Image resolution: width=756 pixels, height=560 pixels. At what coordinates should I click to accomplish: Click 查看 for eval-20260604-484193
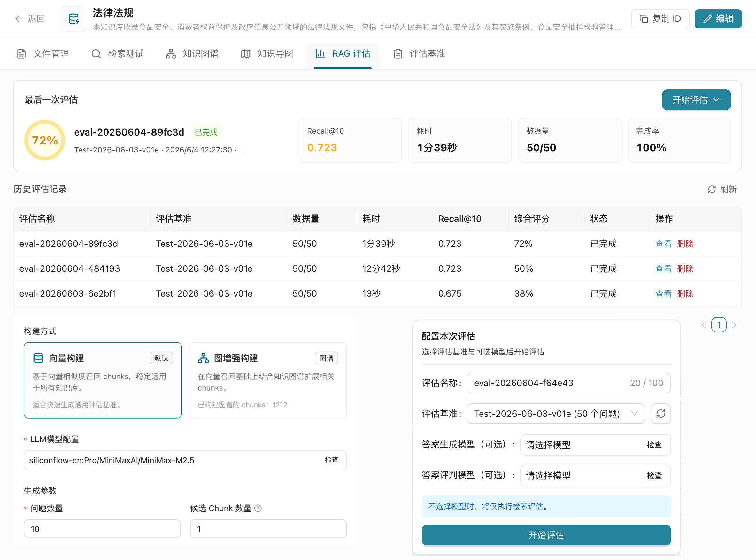click(663, 269)
